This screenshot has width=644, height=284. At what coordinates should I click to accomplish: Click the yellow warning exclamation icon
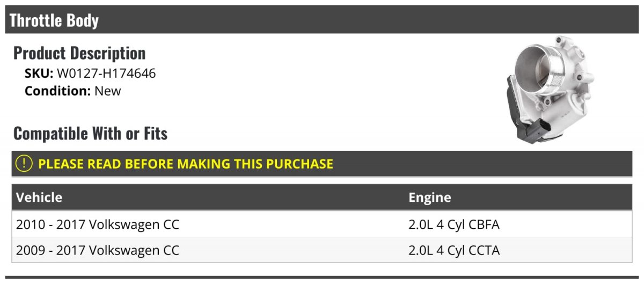pos(25,164)
